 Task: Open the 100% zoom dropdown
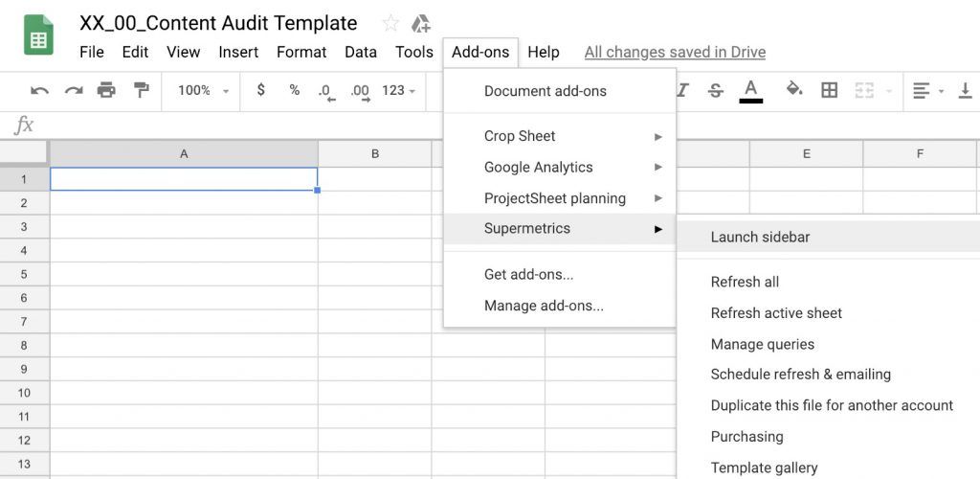(x=203, y=91)
